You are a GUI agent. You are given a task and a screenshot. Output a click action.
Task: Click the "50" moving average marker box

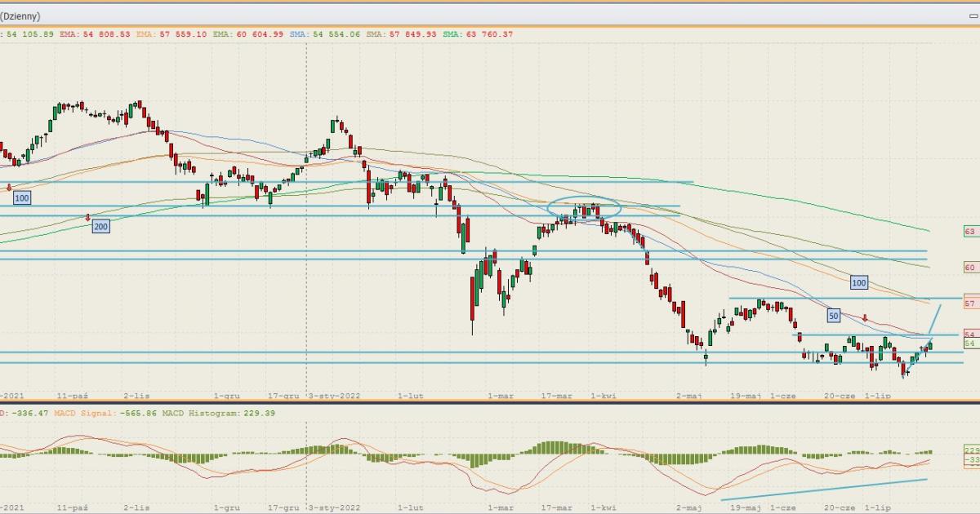point(833,315)
